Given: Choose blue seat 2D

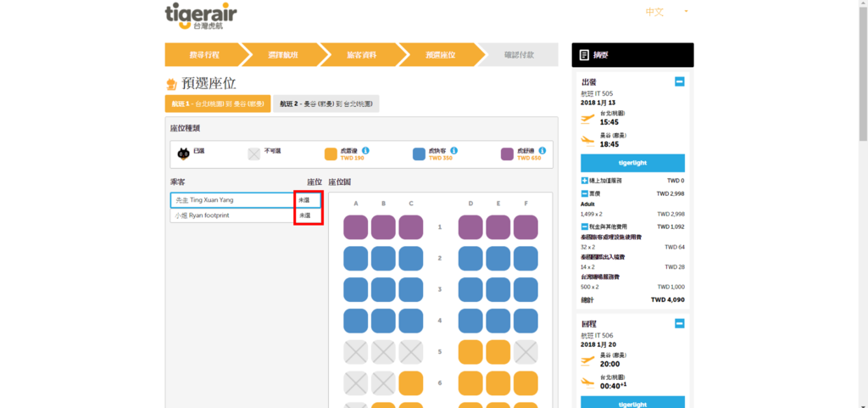Looking at the screenshot, I should pos(470,258).
